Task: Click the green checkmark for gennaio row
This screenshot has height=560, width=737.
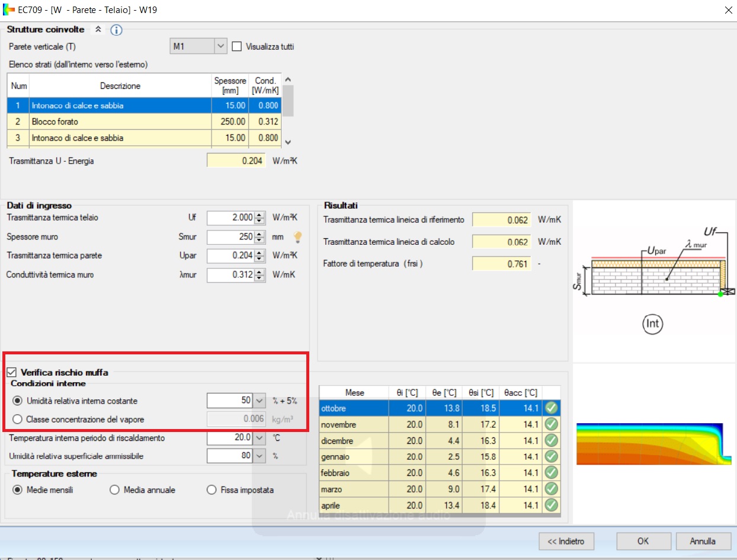Action: [552, 457]
